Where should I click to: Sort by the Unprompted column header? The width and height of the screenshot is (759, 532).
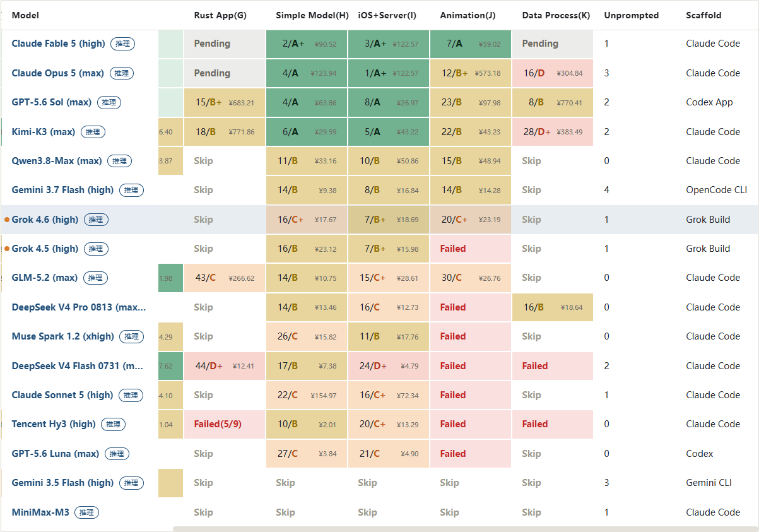pos(631,15)
